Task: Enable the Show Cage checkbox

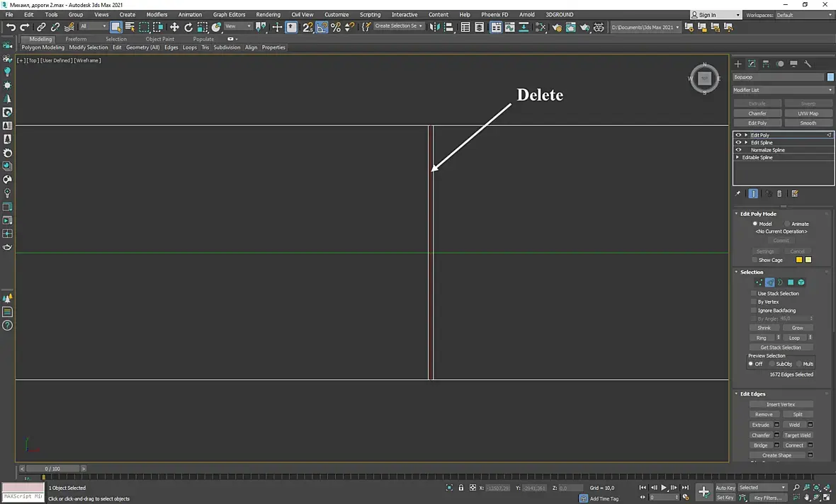Action: point(754,260)
